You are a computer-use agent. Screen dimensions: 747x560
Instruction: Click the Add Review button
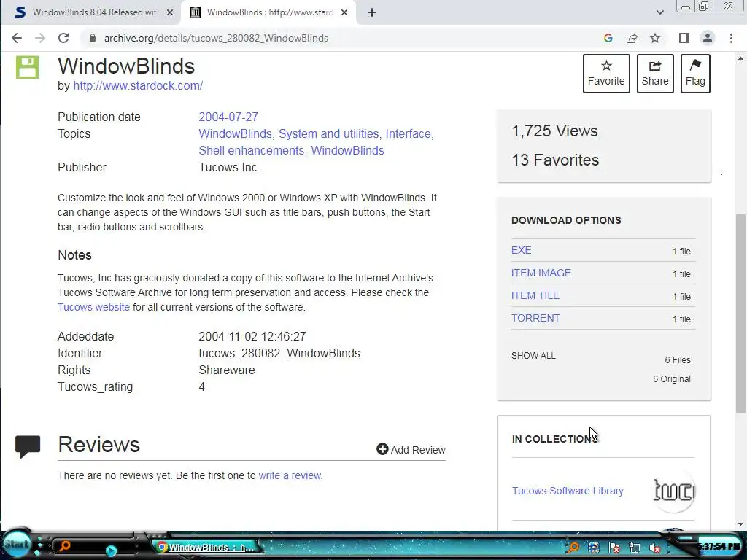[x=411, y=449]
